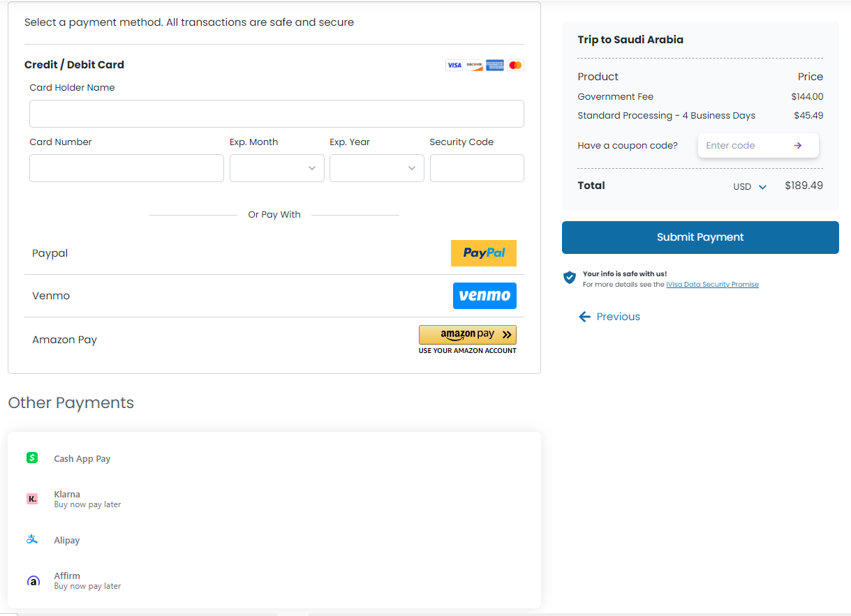Click the Amazon Pay logo button
This screenshot has height=616, width=851.
tap(467, 335)
